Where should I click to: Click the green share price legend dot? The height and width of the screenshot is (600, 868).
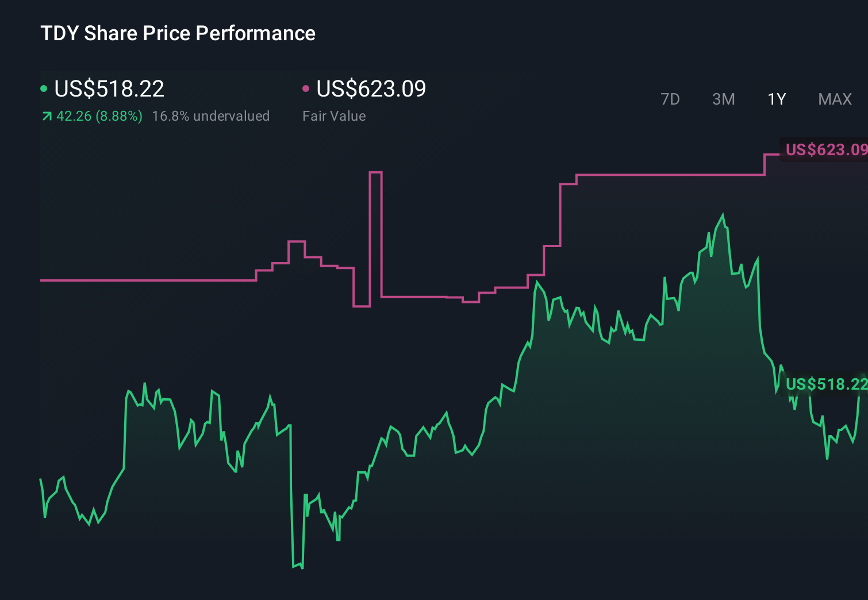coord(44,88)
